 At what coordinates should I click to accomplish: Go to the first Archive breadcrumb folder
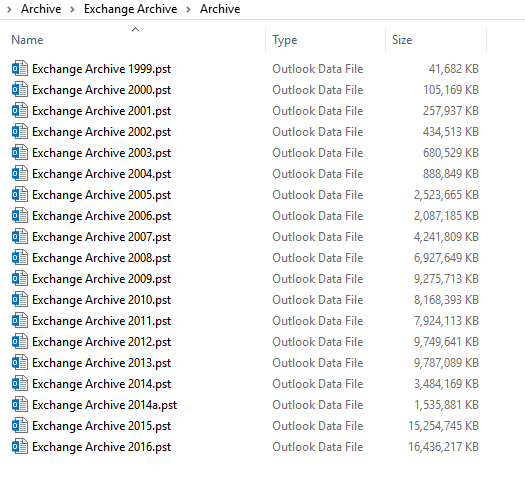(x=41, y=9)
